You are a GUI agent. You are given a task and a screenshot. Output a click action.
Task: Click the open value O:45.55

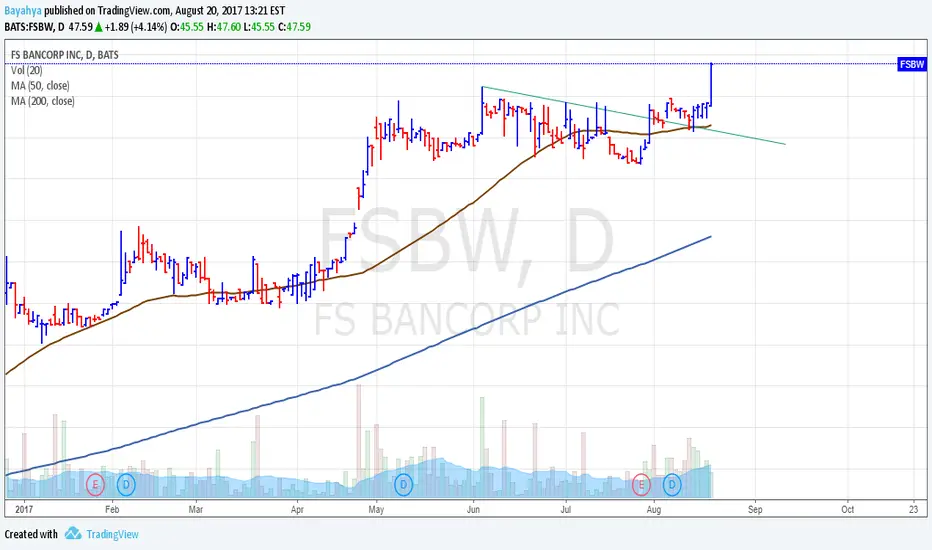(187, 27)
